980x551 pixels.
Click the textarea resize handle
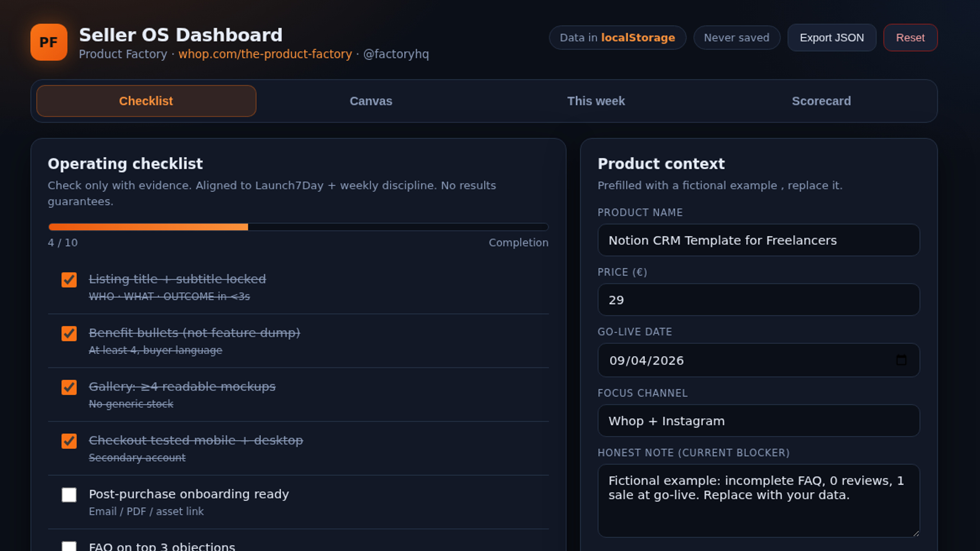point(916,533)
